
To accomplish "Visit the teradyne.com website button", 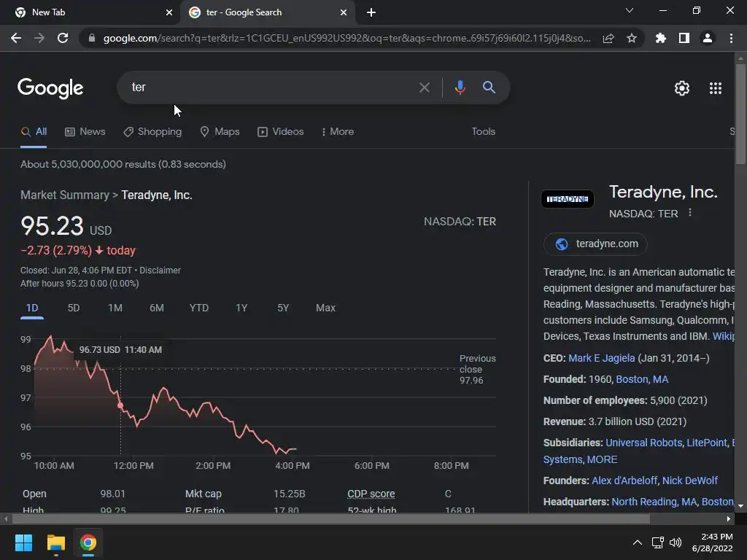I will pos(595,244).
